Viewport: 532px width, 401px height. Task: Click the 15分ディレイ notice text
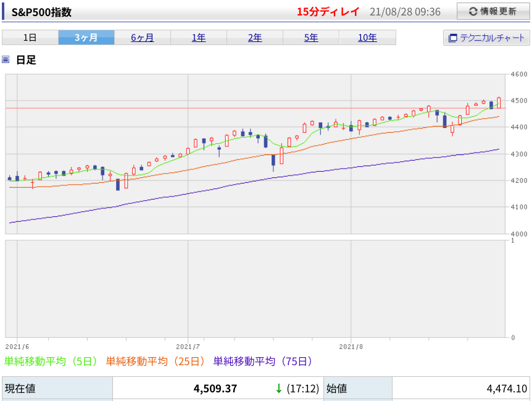[x=328, y=12]
